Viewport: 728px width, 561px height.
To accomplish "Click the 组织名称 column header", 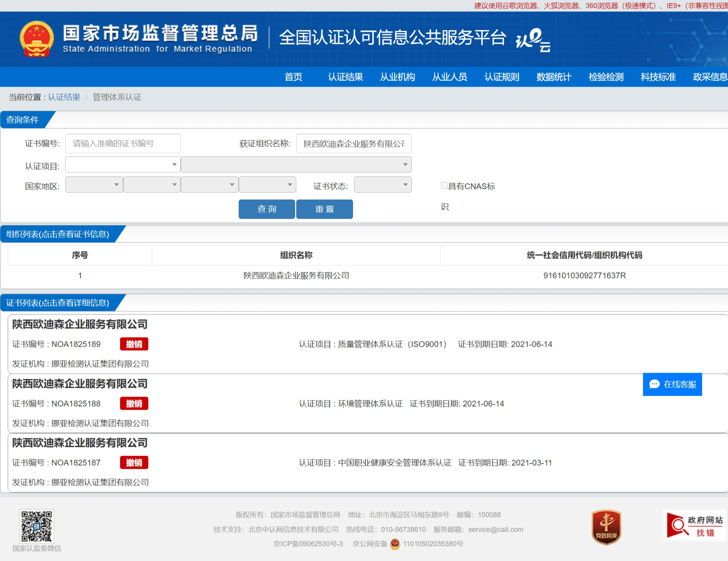I will coord(296,255).
